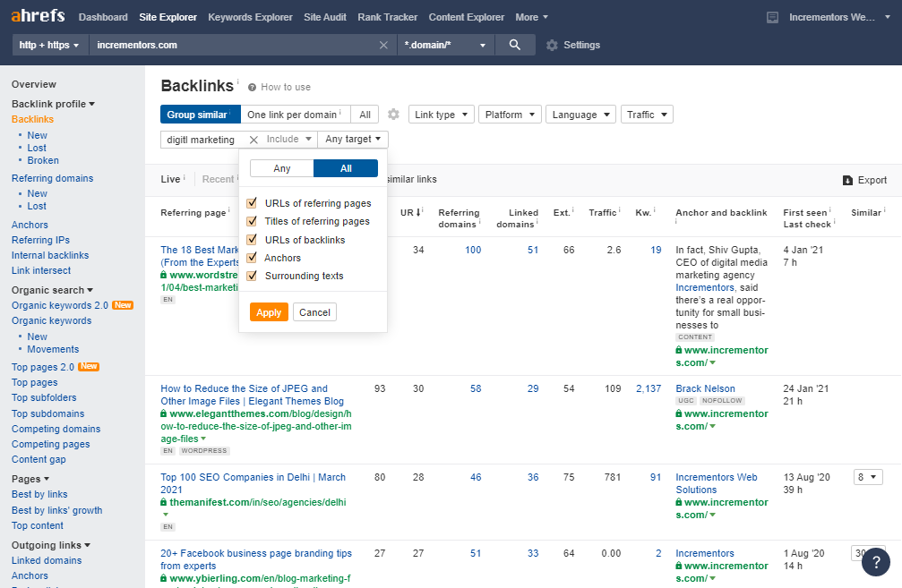This screenshot has height=588, width=902.
Task: Sort by the UR column header
Action: click(x=411, y=213)
